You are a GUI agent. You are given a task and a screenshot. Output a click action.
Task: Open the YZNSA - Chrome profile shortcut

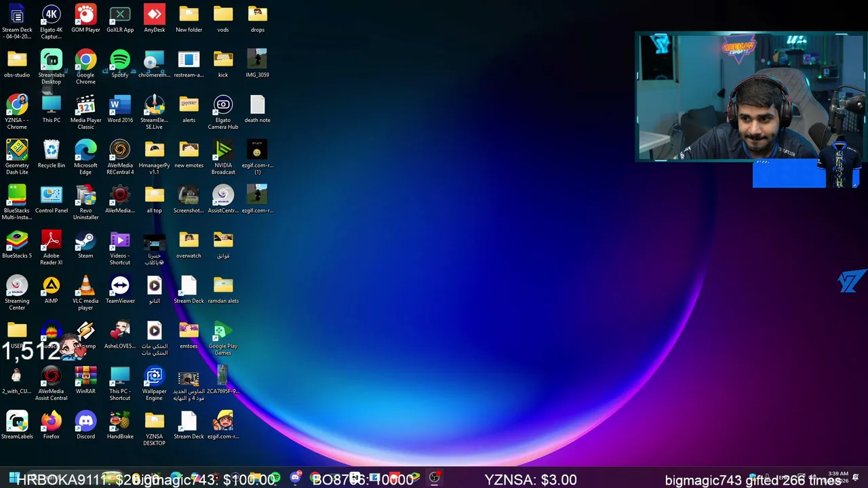[17, 113]
